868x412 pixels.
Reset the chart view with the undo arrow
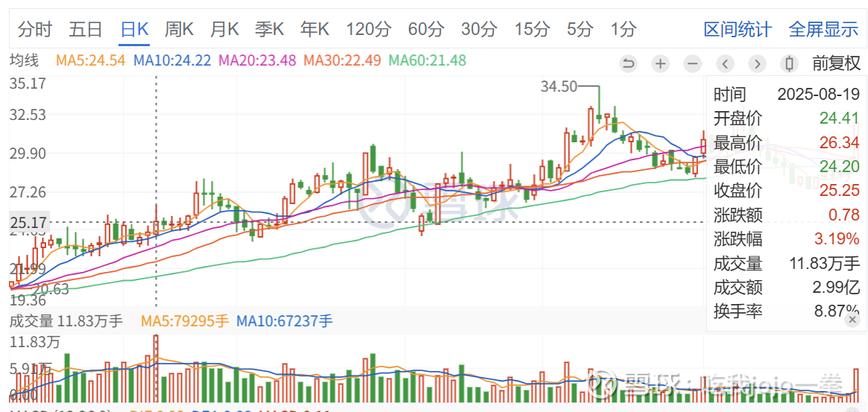[629, 63]
